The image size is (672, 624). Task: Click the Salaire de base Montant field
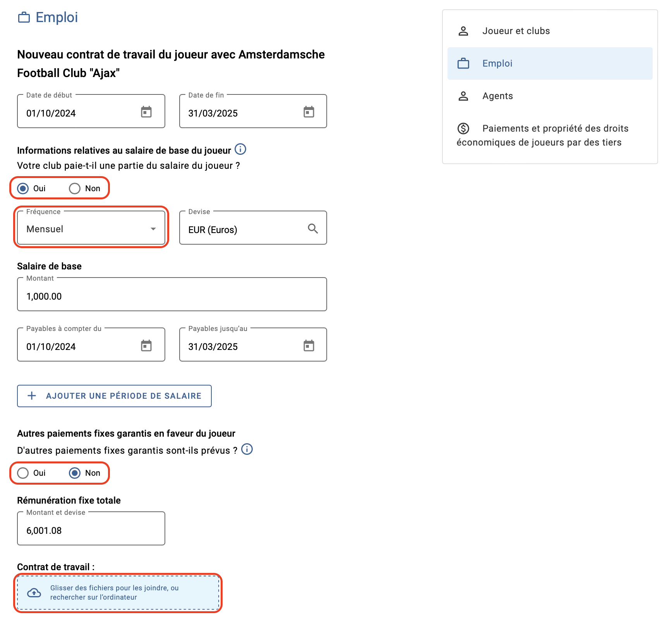[172, 295]
